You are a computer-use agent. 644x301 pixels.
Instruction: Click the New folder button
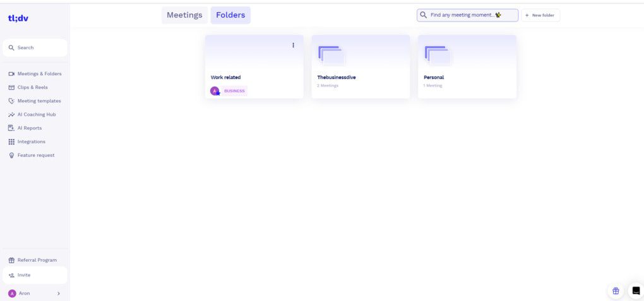540,15
